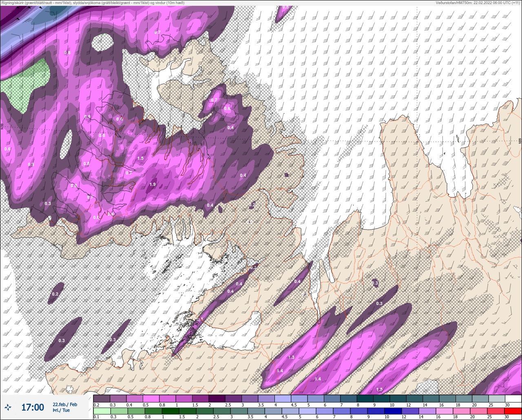Click the 0.9 precipitation value on the map

(87, 117)
